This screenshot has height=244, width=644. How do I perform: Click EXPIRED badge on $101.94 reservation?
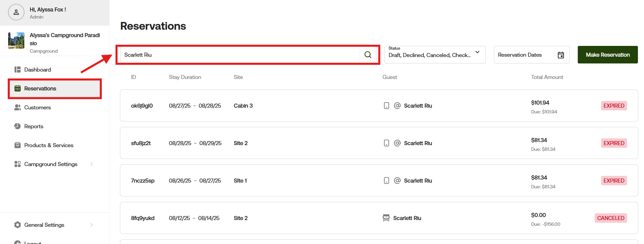click(x=614, y=106)
